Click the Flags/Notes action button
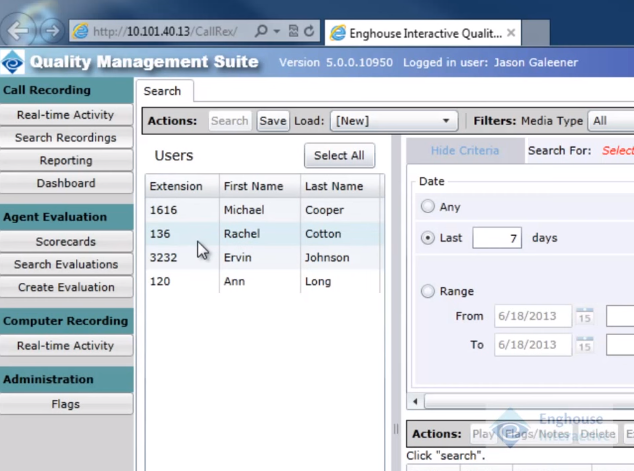634x471 pixels. coord(537,434)
